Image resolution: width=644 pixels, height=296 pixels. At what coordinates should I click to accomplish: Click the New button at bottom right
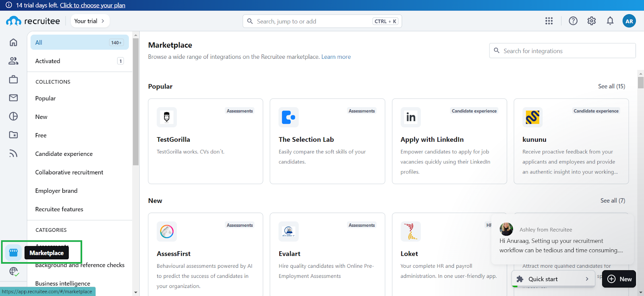pyautogui.click(x=619, y=279)
